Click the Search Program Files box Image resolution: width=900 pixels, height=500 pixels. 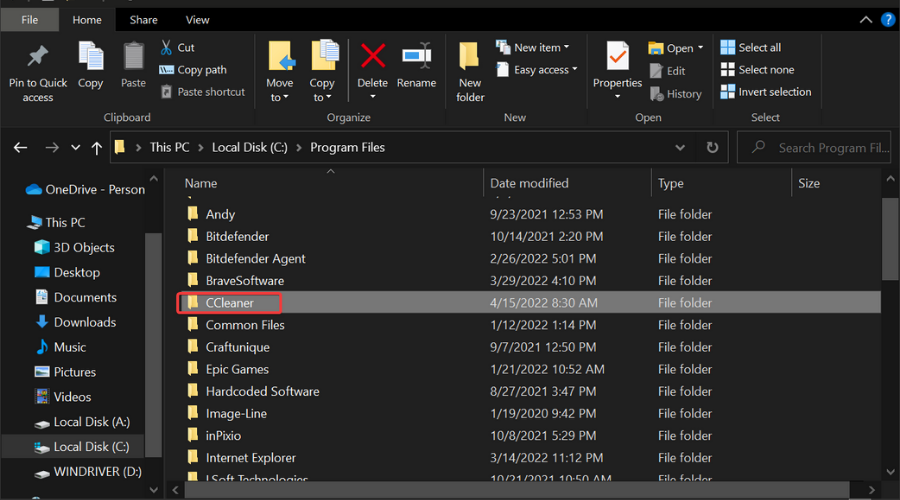814,148
